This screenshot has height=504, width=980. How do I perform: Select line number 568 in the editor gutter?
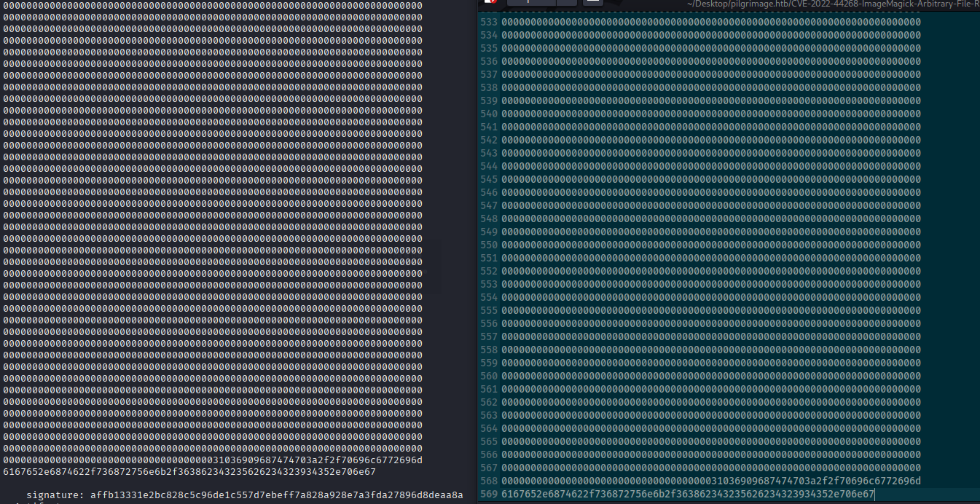coord(489,481)
